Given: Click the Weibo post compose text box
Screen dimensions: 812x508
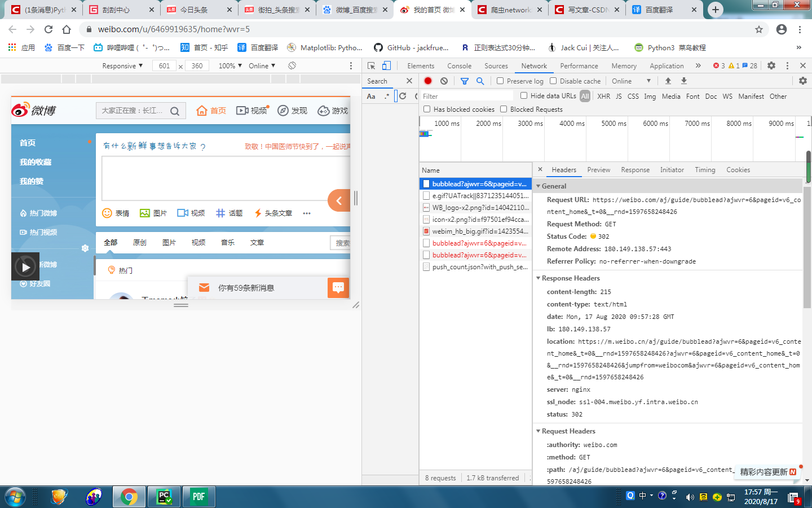Looking at the screenshot, I should click(226, 178).
